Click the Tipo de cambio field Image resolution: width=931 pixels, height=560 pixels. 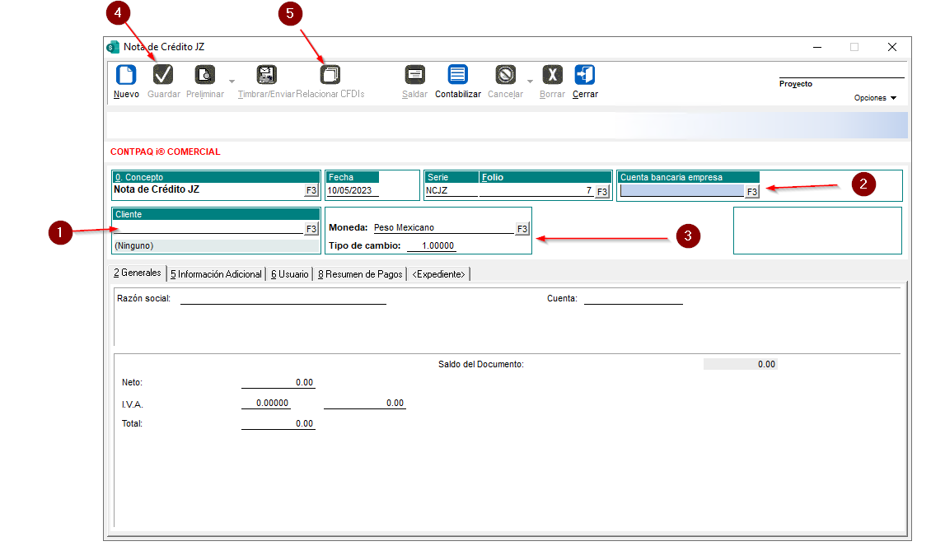[x=432, y=245]
